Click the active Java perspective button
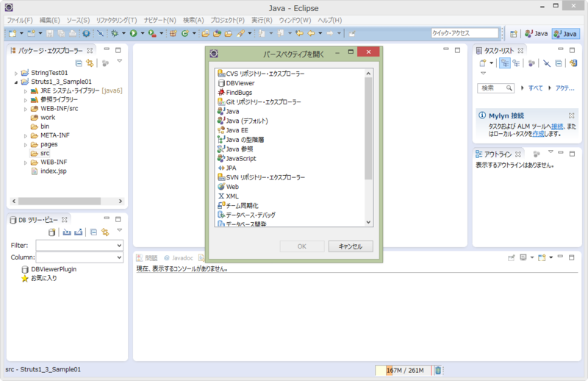 pyautogui.click(x=566, y=34)
